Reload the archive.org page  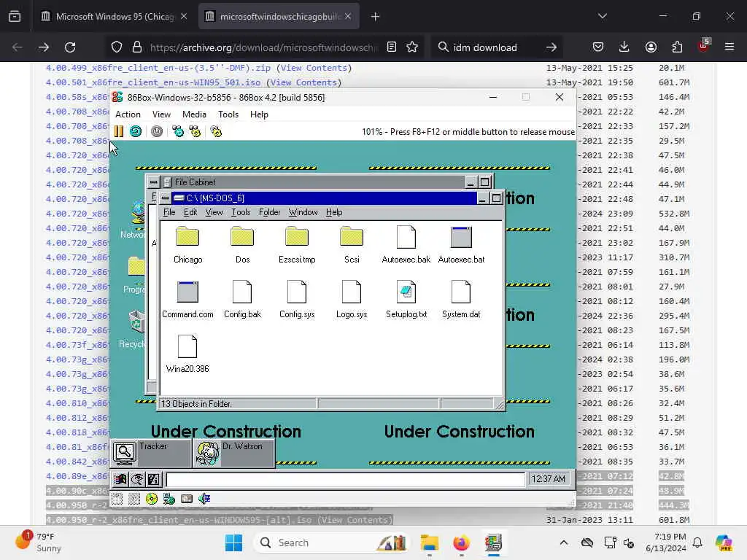70,47
